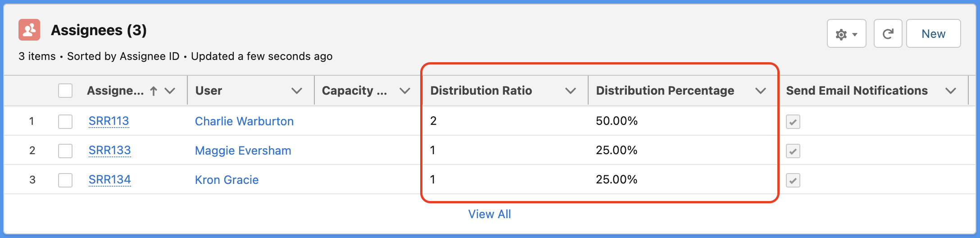This screenshot has width=980, height=238.
Task: Click the Assignees related list icon
Action: (x=29, y=30)
